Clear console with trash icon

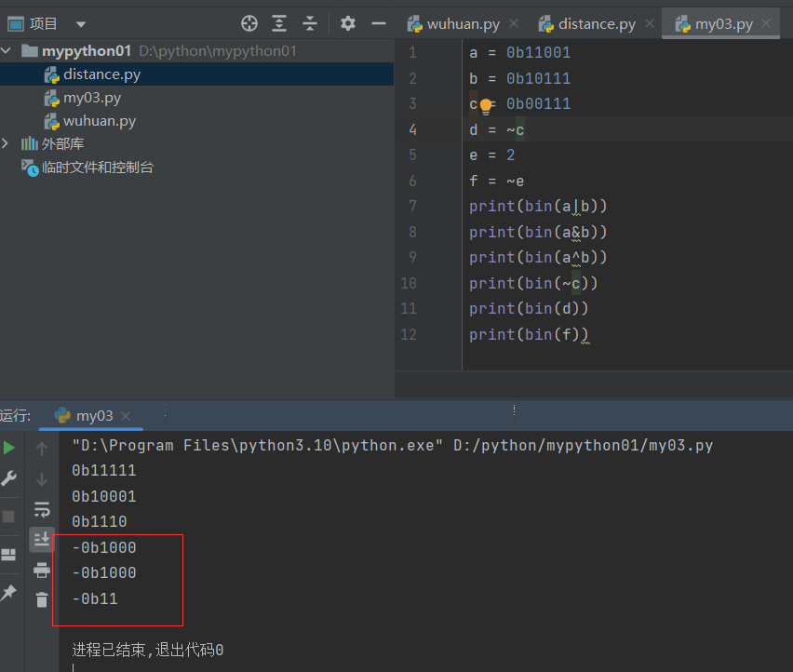click(x=42, y=599)
